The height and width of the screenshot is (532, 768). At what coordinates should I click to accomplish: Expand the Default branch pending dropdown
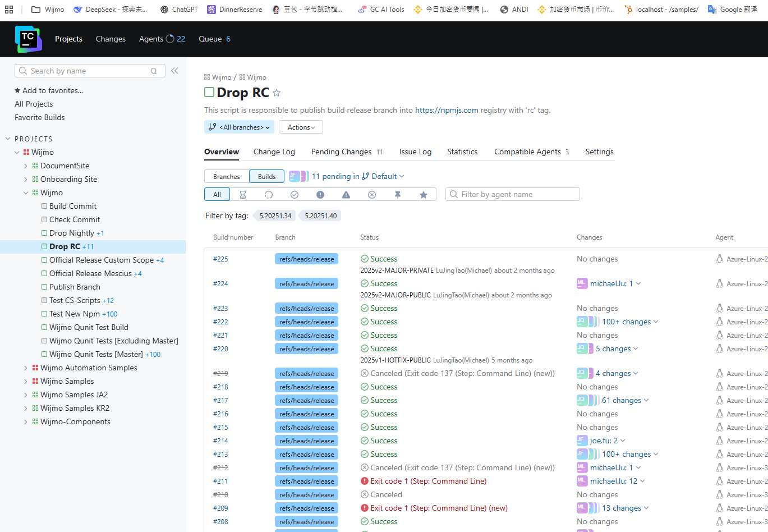point(383,176)
